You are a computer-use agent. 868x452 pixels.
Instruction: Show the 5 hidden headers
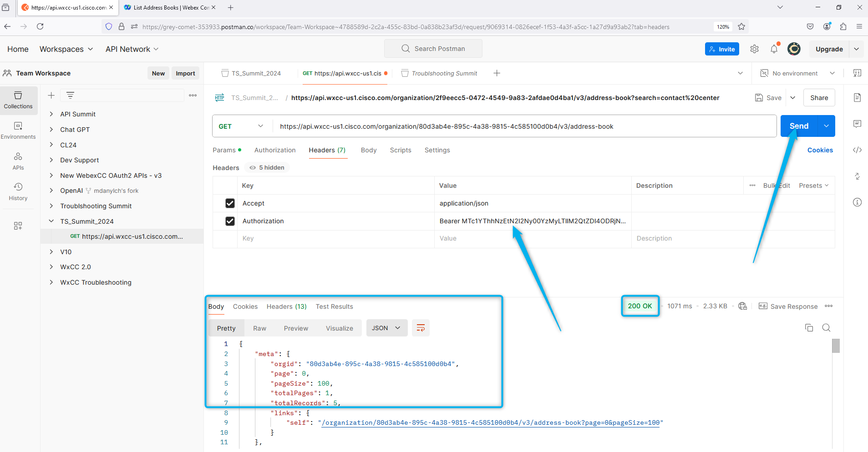tap(267, 168)
